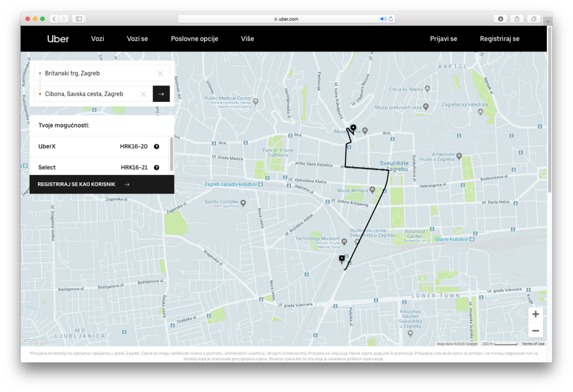
Task: Click the Registriraj se link
Action: [499, 39]
